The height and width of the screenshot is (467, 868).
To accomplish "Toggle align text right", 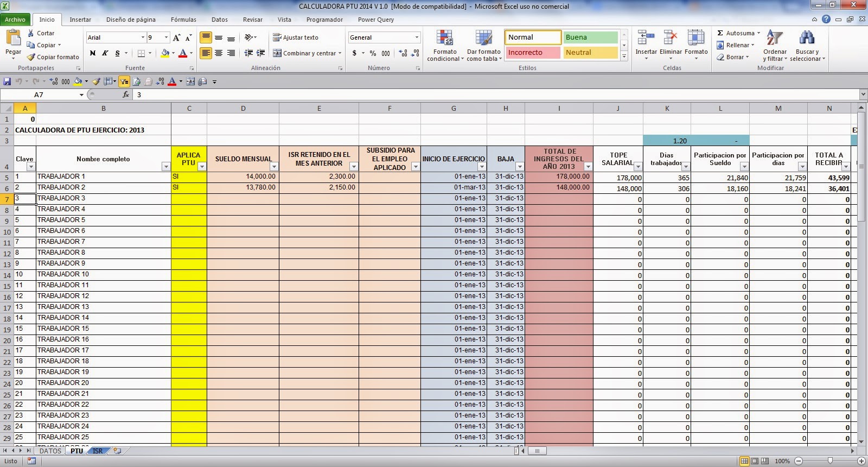I will 231,53.
